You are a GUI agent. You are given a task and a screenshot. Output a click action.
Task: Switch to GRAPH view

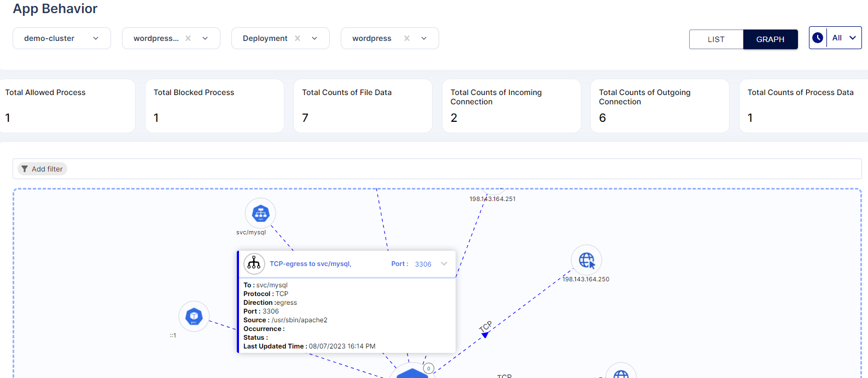[770, 39]
